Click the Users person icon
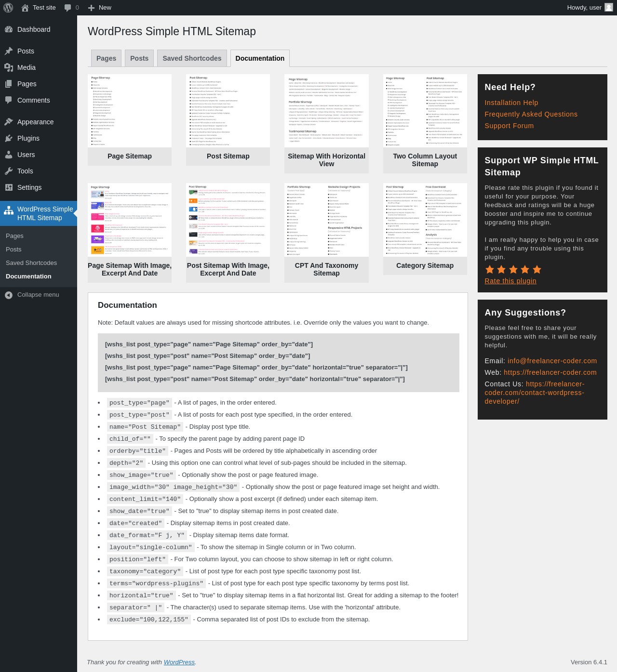617x672 pixels. 9,155
